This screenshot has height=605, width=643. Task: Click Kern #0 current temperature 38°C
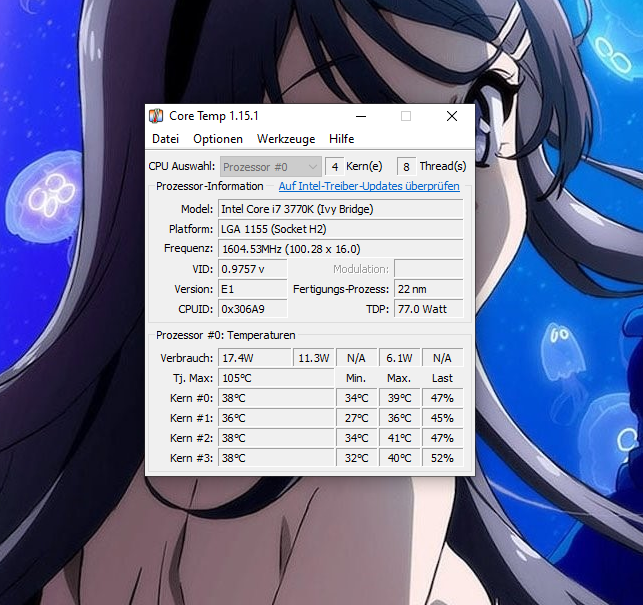[276, 398]
